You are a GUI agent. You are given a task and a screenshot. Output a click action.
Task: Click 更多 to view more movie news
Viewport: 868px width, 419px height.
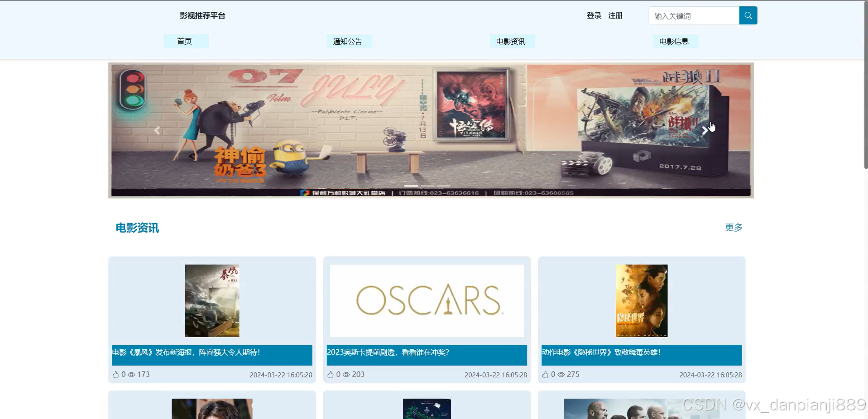pyautogui.click(x=734, y=227)
